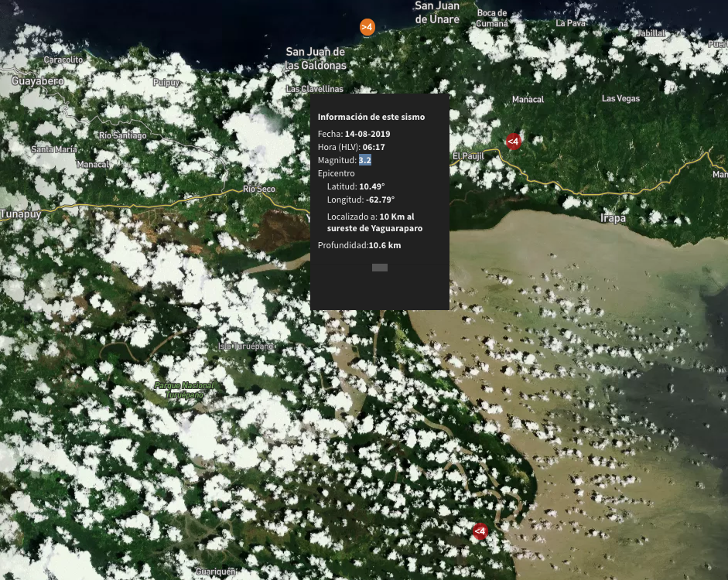The width and height of the screenshot is (728, 580).
Task: Select the Río Seco map label
Action: (x=258, y=189)
